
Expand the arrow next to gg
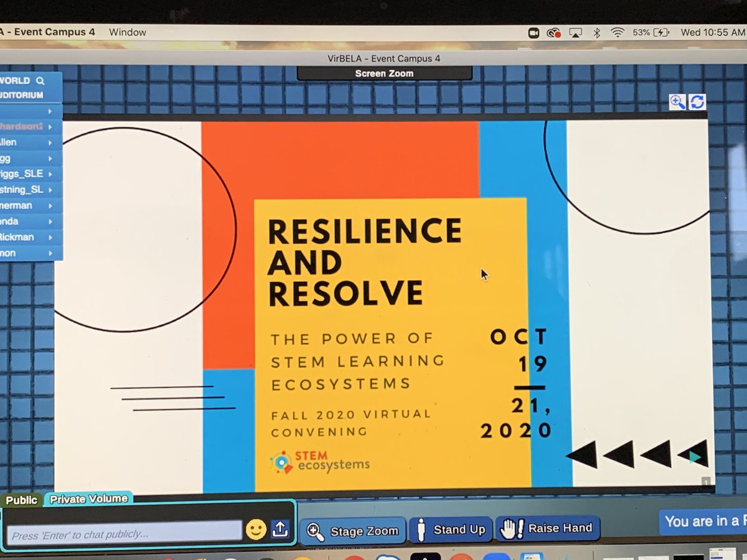click(50, 159)
